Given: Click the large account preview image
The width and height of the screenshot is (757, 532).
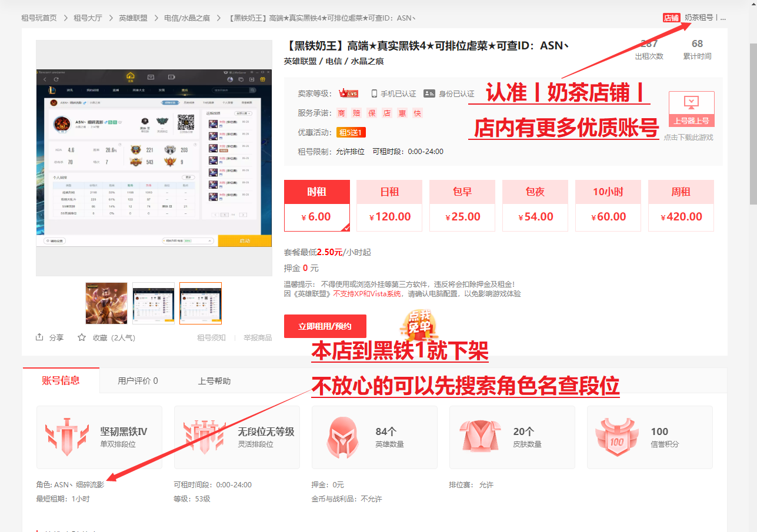Looking at the screenshot, I should (154, 158).
